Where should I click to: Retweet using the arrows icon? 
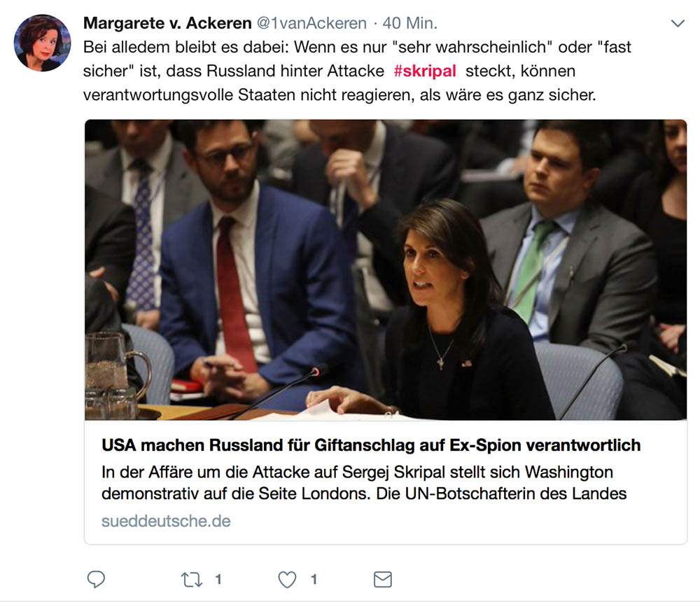tap(192, 580)
